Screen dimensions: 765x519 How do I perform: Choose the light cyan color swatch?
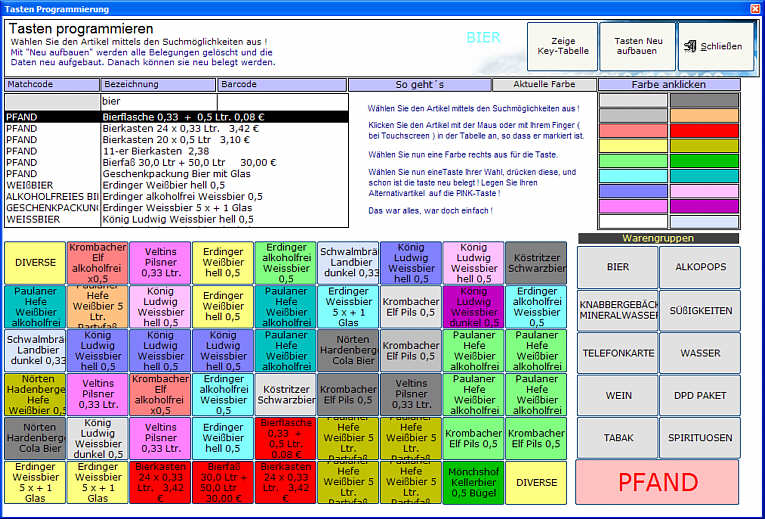pos(633,176)
